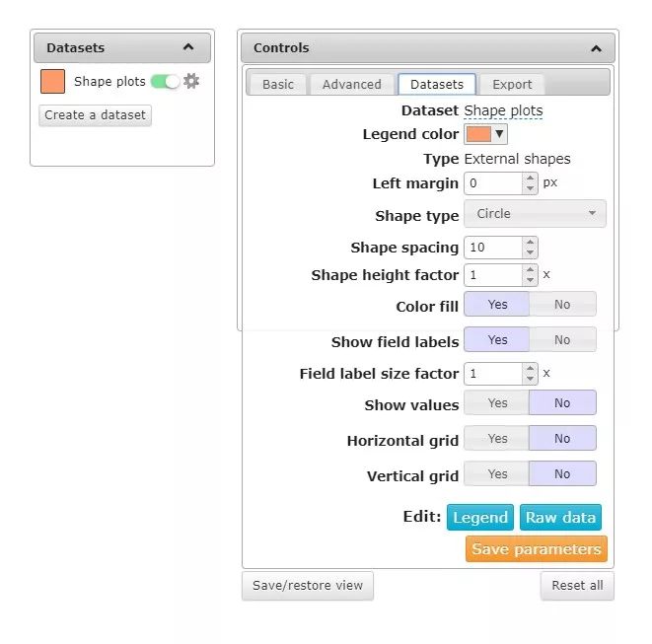Viewport: 652px width, 644px height.
Task: Open Legend color picker dropdown arrow
Action: (499, 134)
